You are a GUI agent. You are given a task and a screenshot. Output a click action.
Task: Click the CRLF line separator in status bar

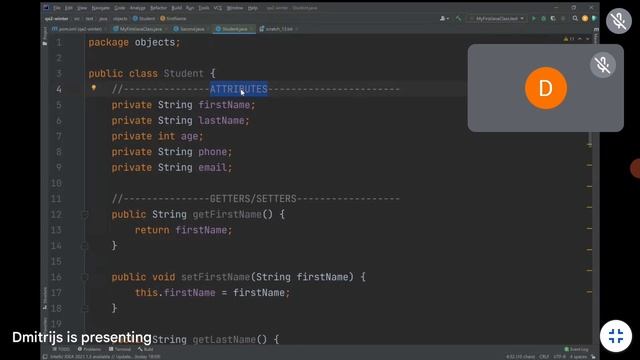click(x=544, y=357)
